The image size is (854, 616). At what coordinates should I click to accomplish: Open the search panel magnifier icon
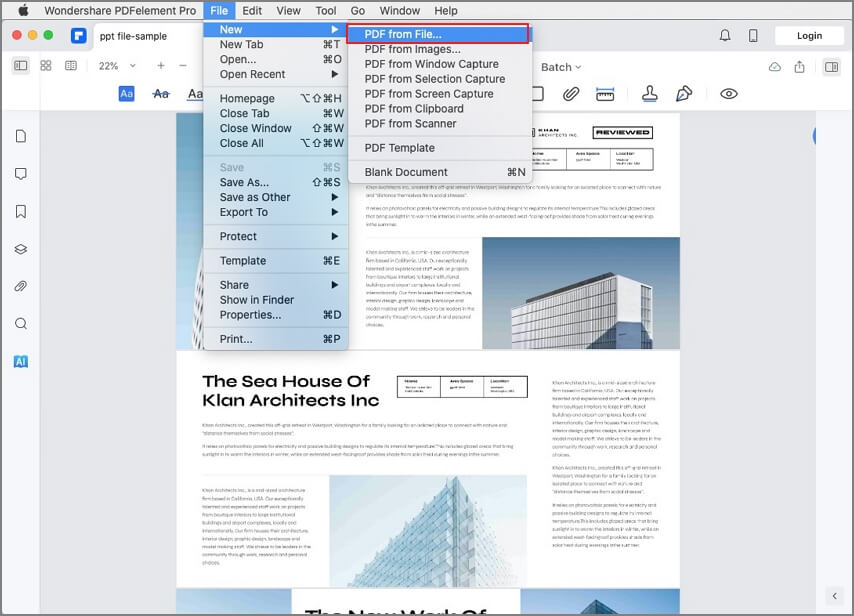tap(21, 324)
